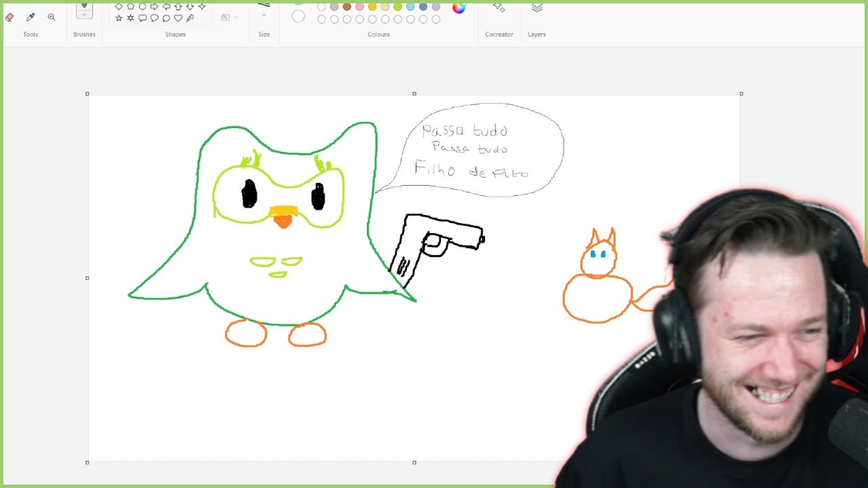Choose the five-point star shape
This screenshot has width=868, height=488.
[x=119, y=18]
